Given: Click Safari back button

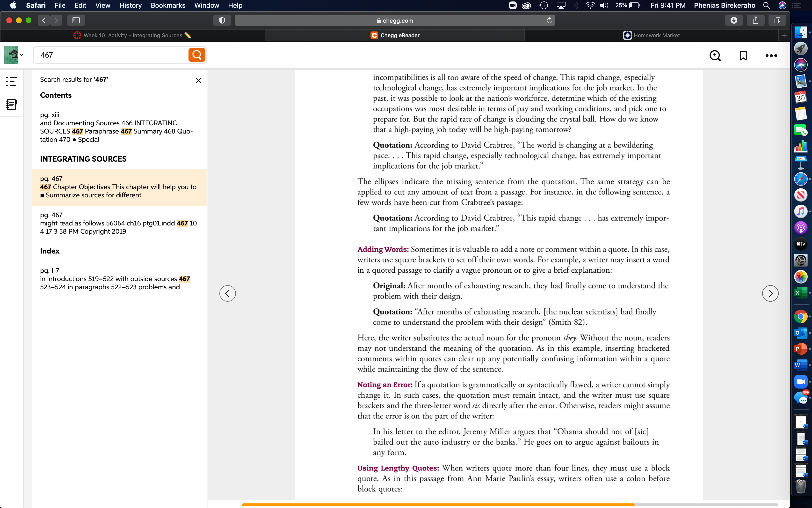Looking at the screenshot, I should 43,21.
